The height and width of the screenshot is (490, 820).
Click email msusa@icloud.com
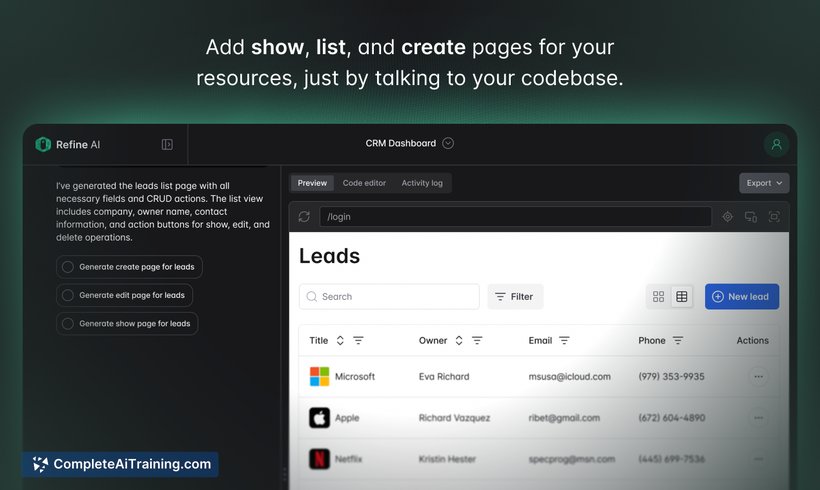coord(570,377)
